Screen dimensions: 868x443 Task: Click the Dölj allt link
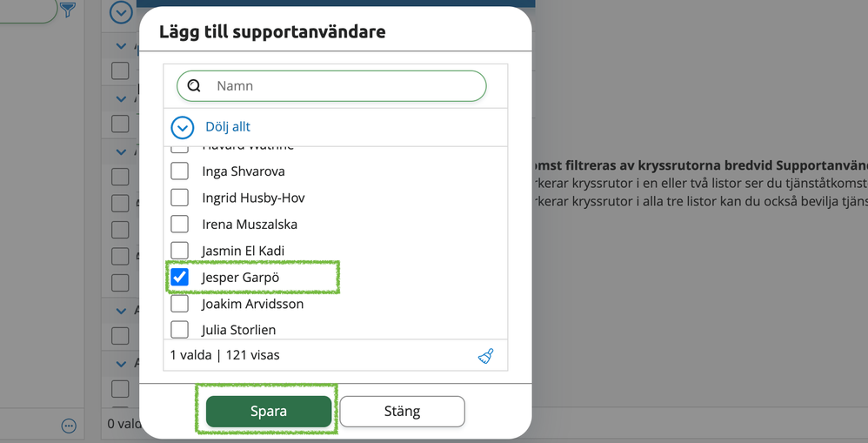(x=228, y=127)
